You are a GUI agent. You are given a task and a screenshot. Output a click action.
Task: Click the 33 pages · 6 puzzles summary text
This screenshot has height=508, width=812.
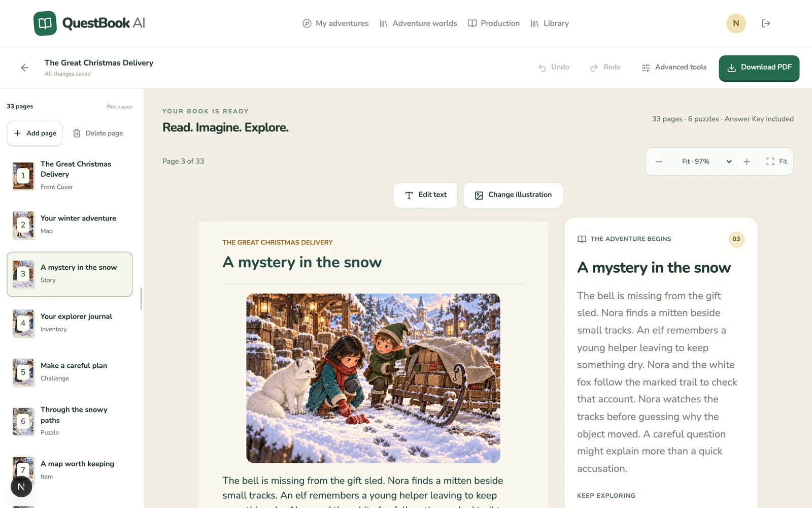tap(723, 119)
